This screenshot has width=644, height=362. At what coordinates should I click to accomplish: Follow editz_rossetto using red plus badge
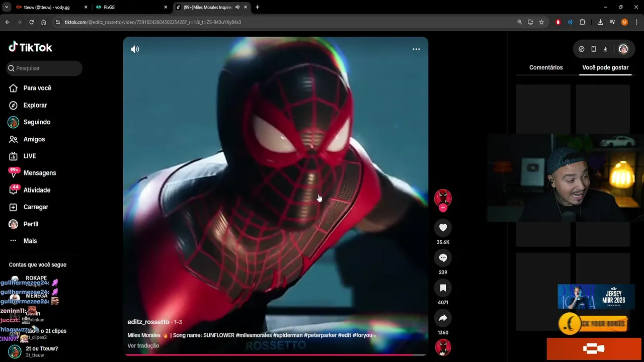(x=443, y=208)
